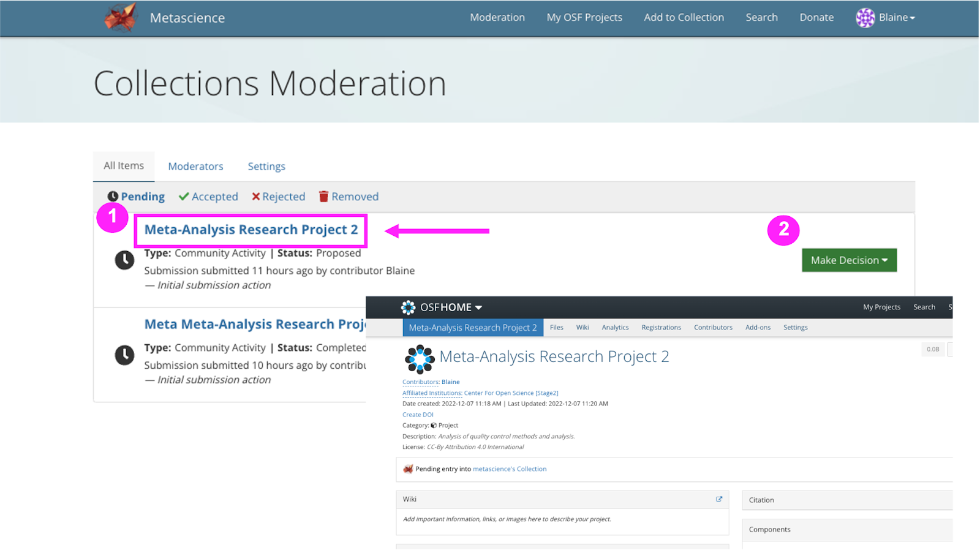Click the green checkmark beside Accepted
The height and width of the screenshot is (550, 980).
(184, 197)
